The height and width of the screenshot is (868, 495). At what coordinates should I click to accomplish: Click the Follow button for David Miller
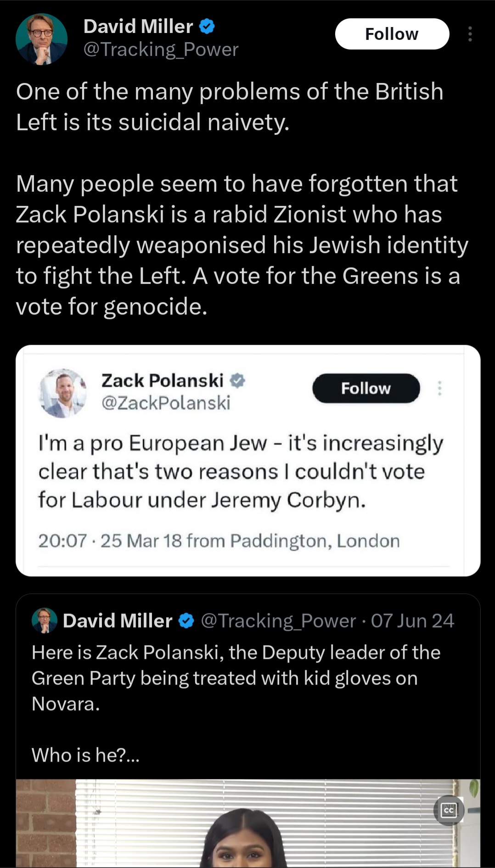pos(392,34)
